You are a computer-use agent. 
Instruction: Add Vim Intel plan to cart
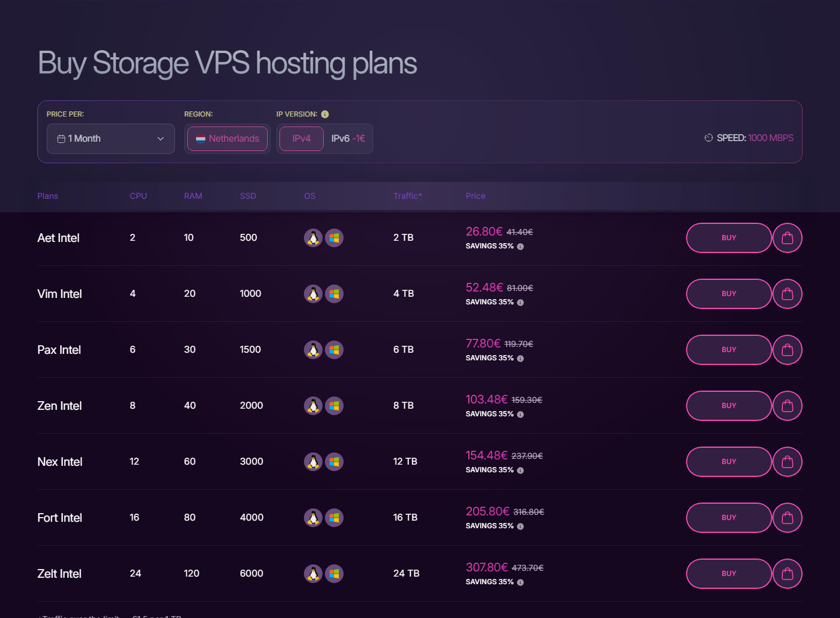(787, 294)
